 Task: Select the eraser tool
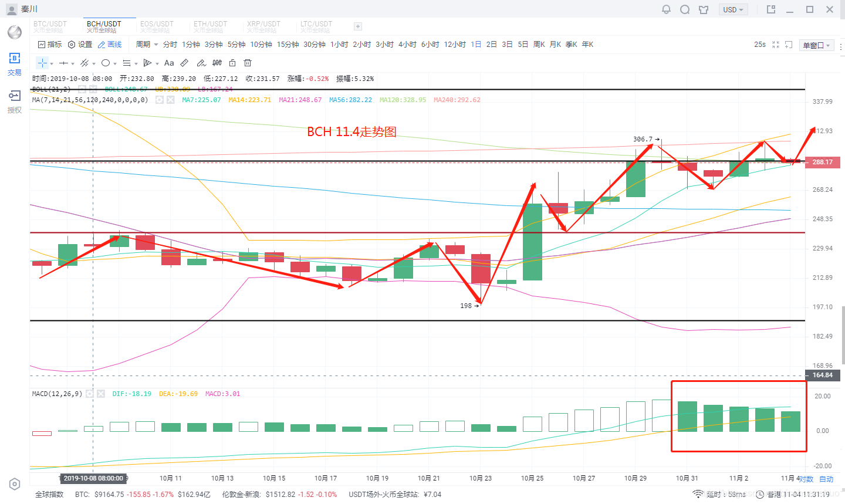(201, 63)
